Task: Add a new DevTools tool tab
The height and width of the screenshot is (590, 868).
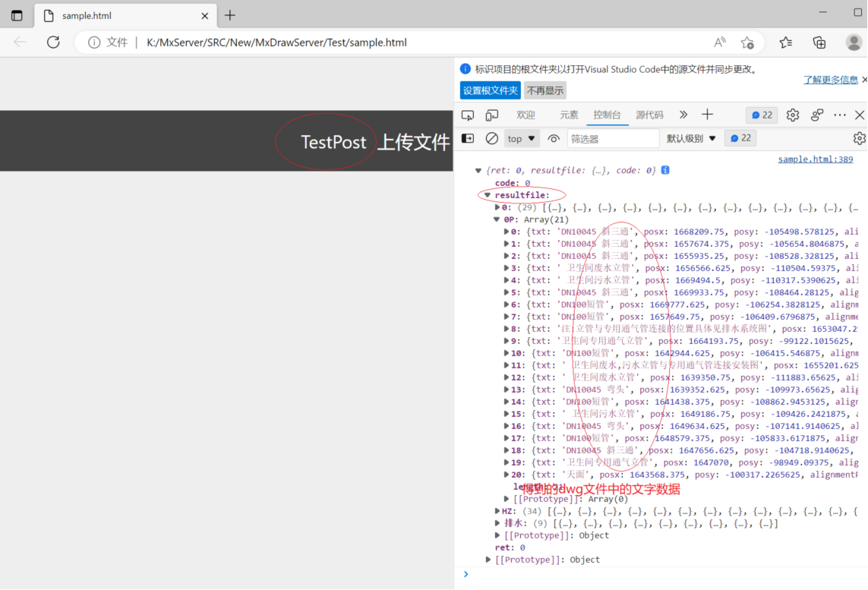Action: (x=708, y=115)
